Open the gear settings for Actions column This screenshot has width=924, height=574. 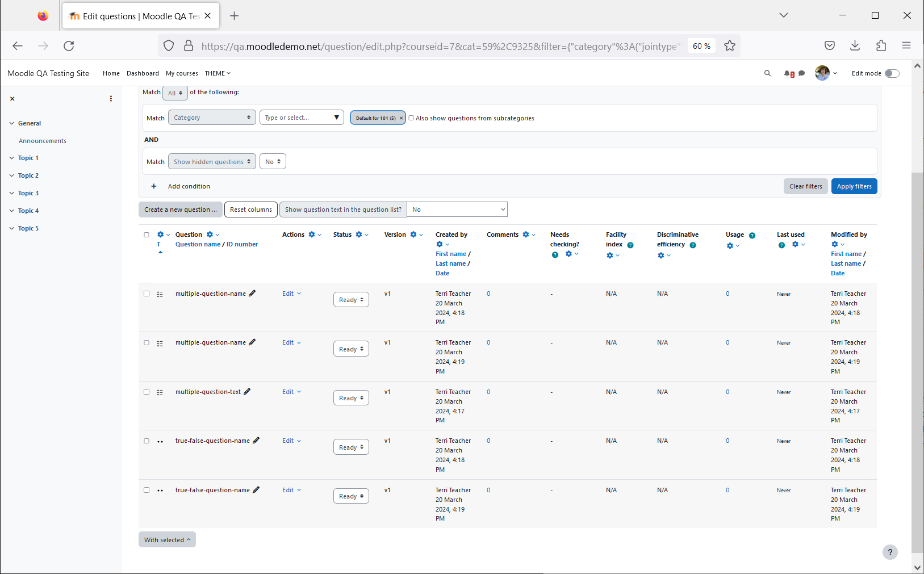(315, 234)
